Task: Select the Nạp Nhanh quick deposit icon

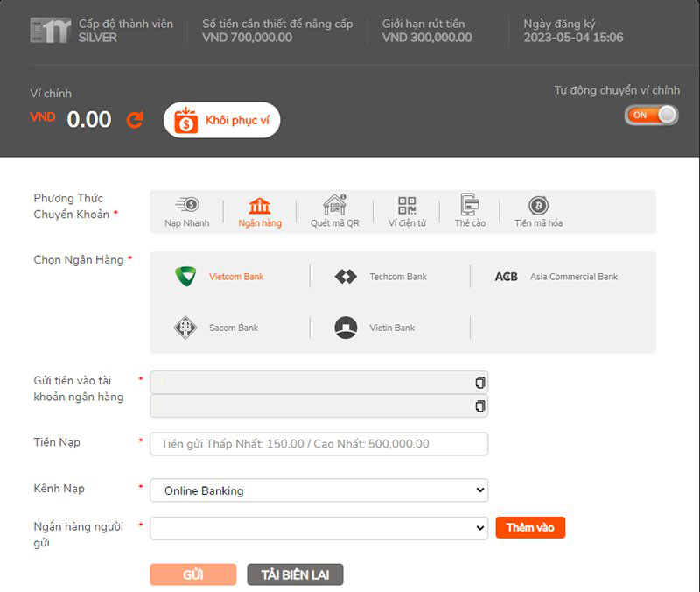Action: [x=186, y=206]
